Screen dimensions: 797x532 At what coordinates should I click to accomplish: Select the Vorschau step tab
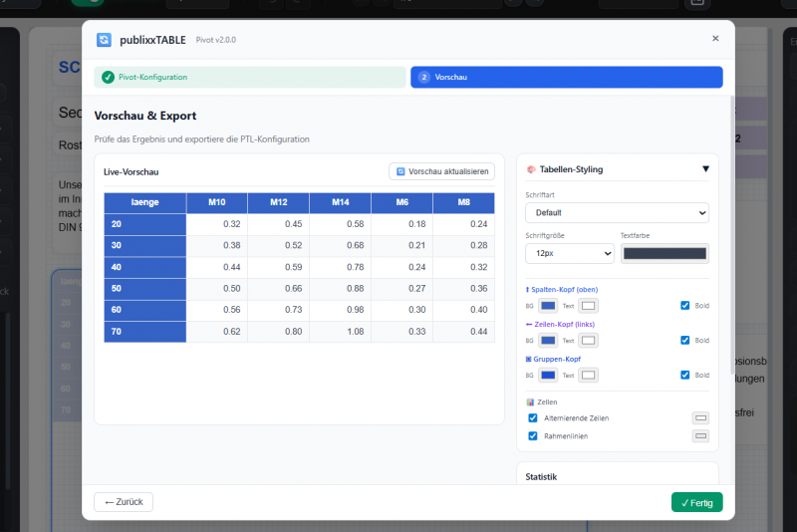click(566, 77)
